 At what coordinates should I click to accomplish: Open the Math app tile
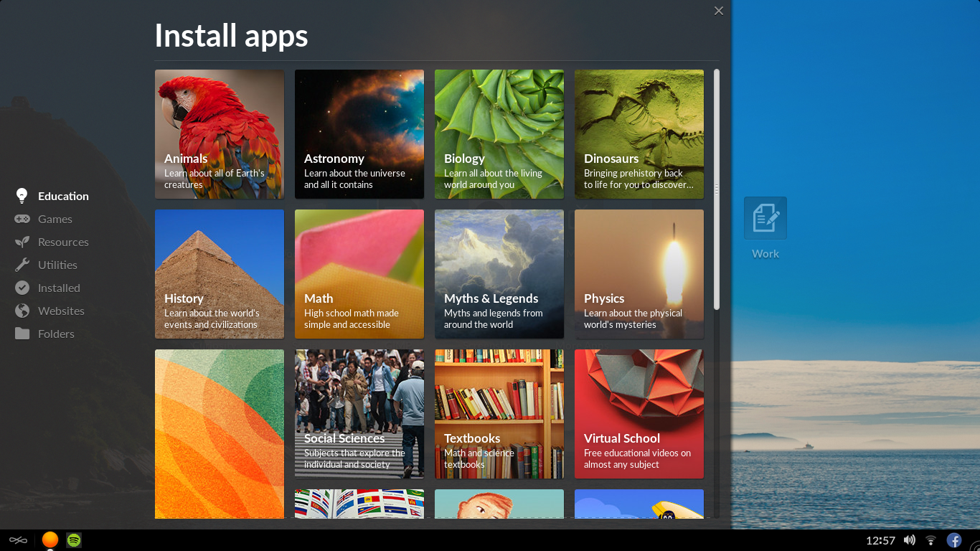pos(359,274)
